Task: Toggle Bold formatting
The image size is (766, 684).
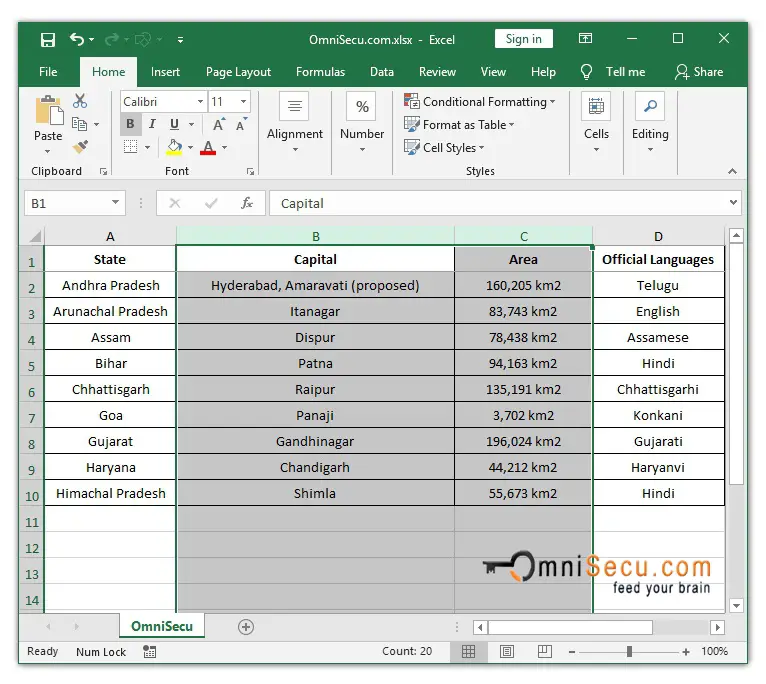Action: click(x=130, y=124)
